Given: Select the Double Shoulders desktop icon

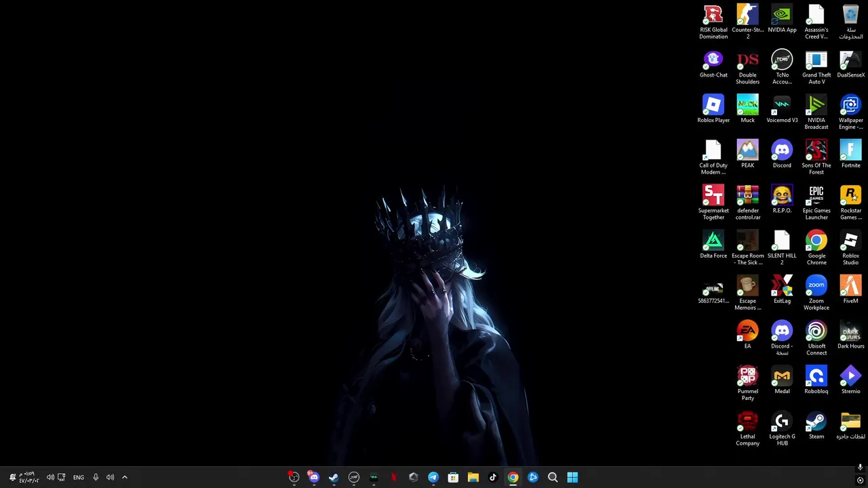Looking at the screenshot, I should click(x=747, y=68).
